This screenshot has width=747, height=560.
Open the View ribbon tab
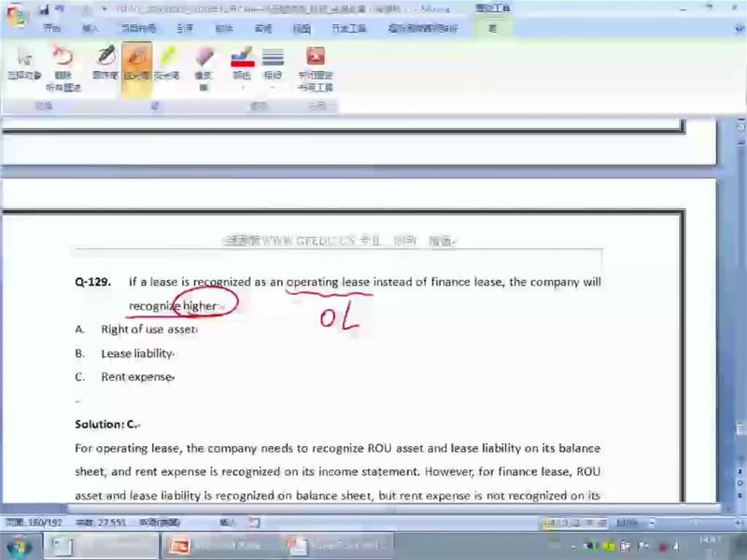coord(301,29)
